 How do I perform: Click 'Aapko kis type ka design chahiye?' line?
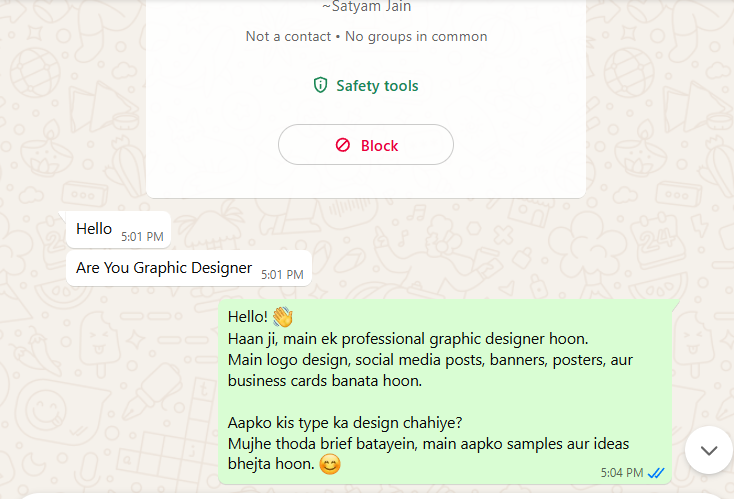(345, 423)
